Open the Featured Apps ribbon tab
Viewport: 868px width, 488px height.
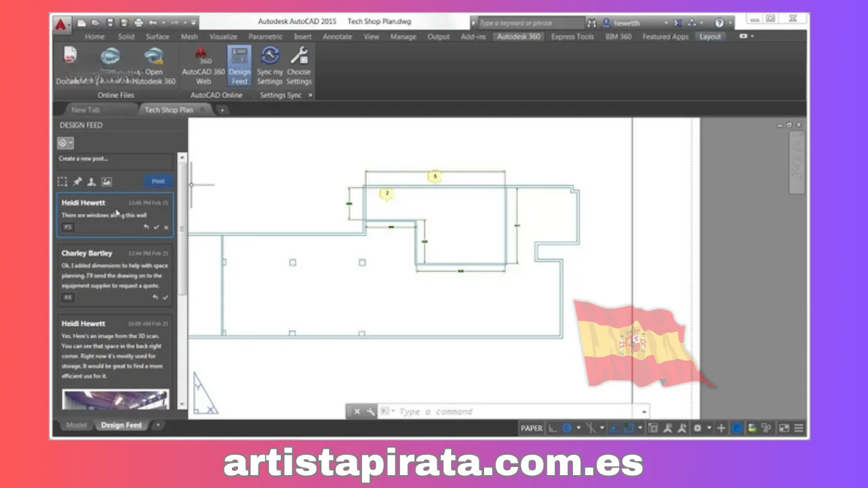pyautogui.click(x=665, y=37)
